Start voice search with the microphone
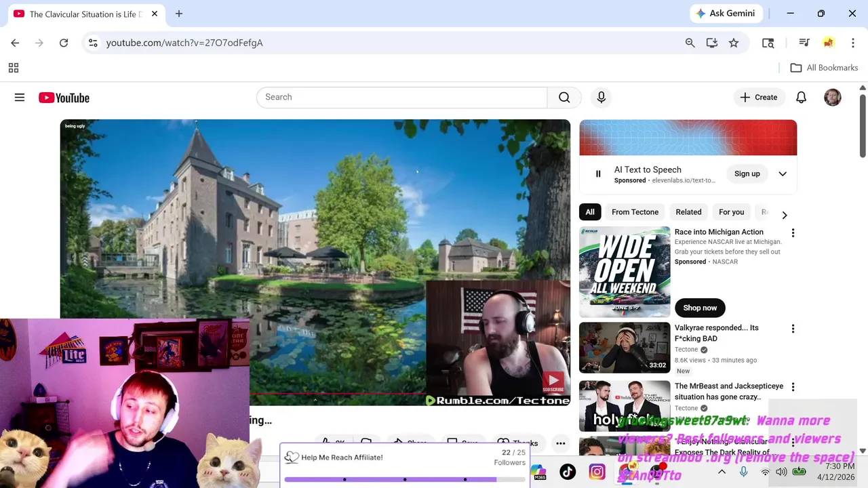Screen dimensions: 868x488 click(x=601, y=98)
